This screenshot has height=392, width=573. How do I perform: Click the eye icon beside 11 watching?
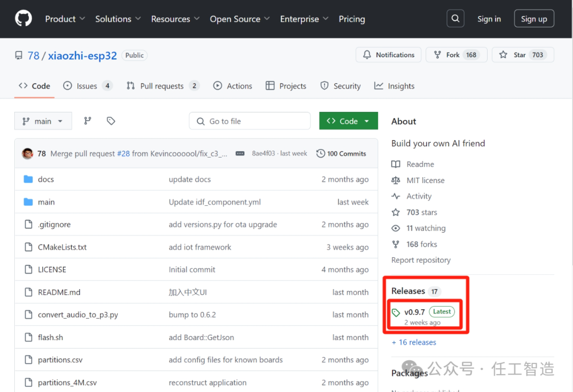click(396, 228)
